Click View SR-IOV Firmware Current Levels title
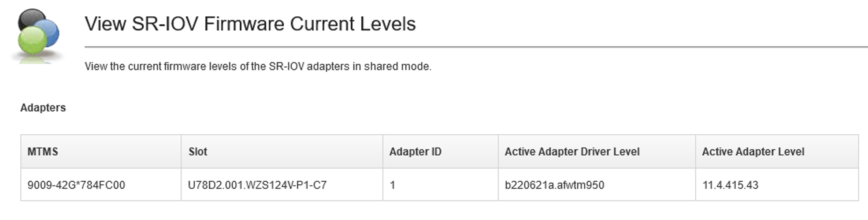 [x=250, y=24]
